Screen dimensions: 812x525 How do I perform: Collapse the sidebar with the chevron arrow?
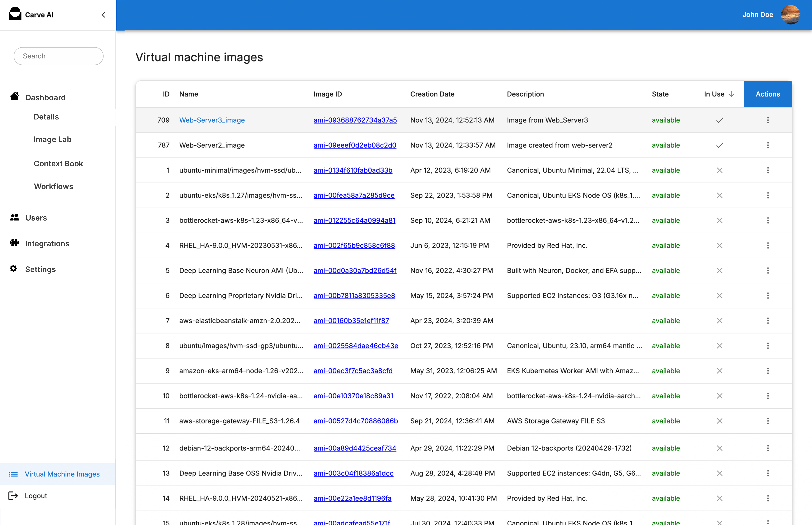(x=104, y=15)
